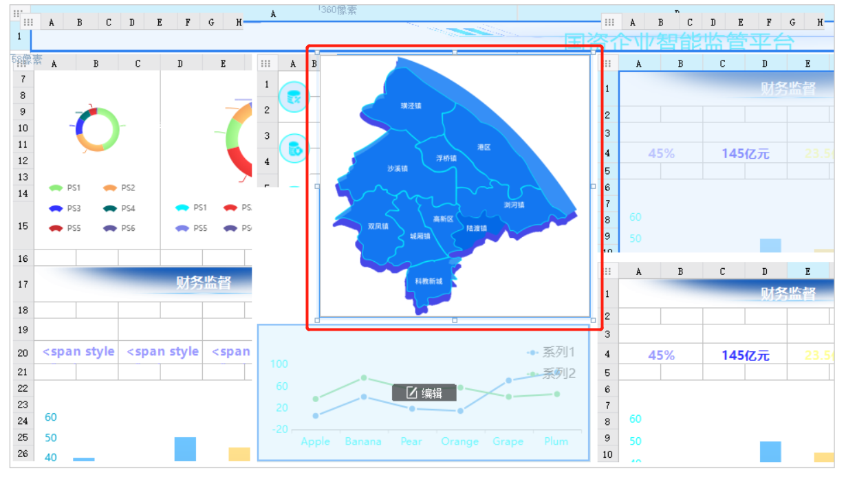
Task: Click 浏河镇 label on the map
Action: click(514, 205)
